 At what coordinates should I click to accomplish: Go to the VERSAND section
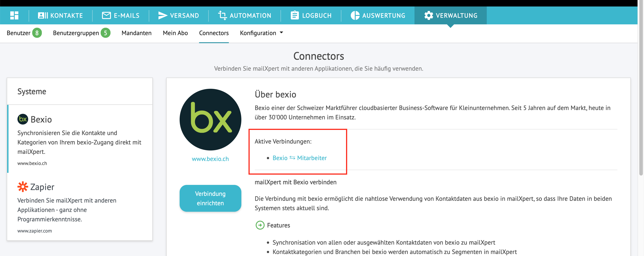179,15
